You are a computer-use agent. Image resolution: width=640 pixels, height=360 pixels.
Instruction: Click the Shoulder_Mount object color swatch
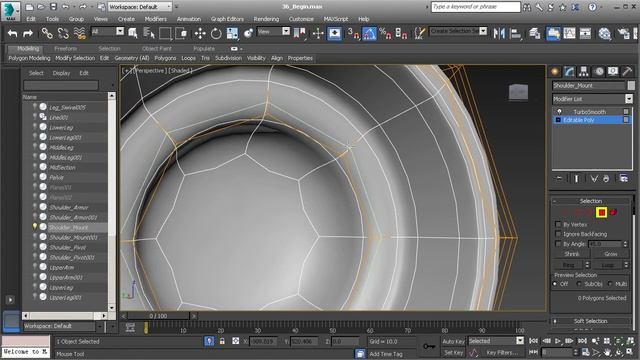click(x=631, y=85)
